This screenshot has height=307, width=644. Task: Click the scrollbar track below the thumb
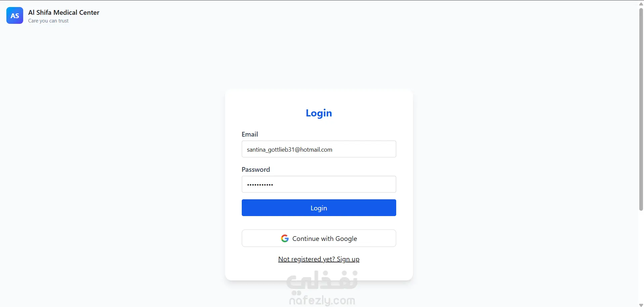[x=641, y=257]
